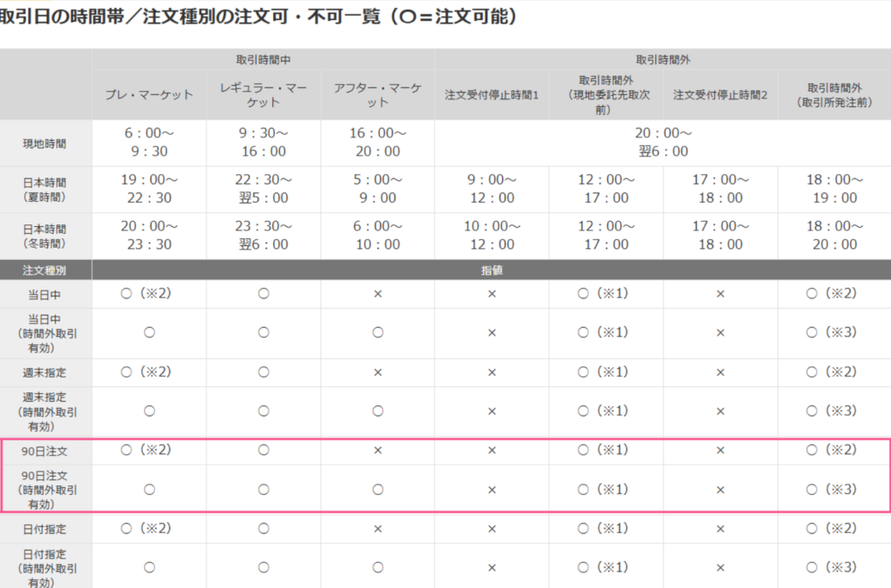Click the プレ・マーケット column header
The width and height of the screenshot is (891, 588).
click(x=149, y=94)
